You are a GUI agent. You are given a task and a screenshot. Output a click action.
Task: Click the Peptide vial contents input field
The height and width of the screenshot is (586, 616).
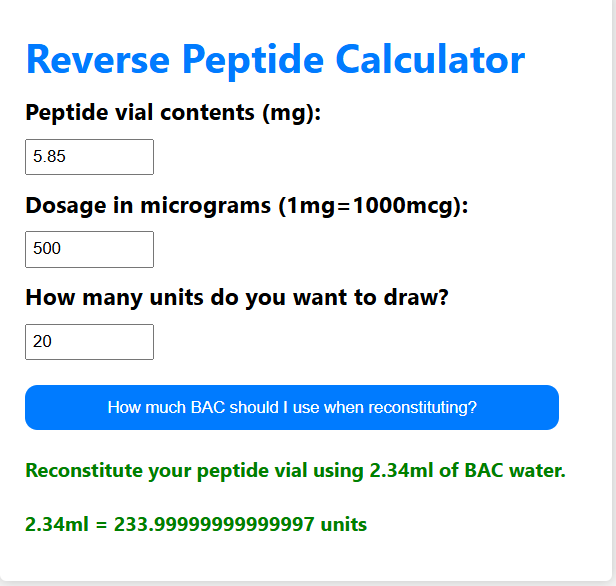coord(89,157)
